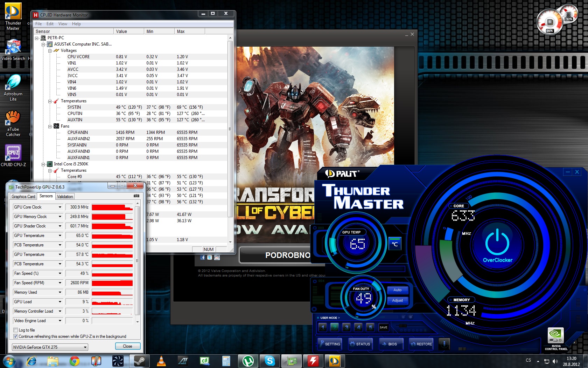Click Reddit share icon on Steam page
Image resolution: width=588 pixels, height=368 pixels.
tap(217, 258)
